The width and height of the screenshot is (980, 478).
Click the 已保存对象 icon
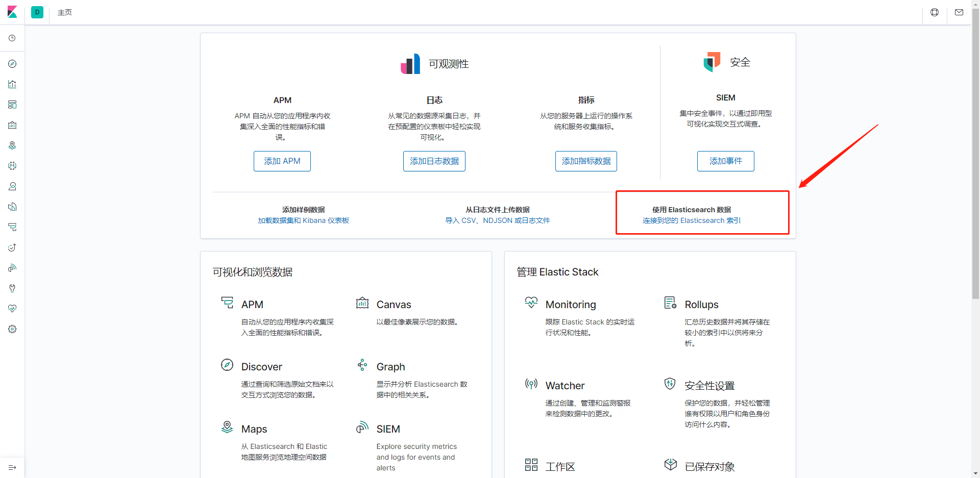671,464
